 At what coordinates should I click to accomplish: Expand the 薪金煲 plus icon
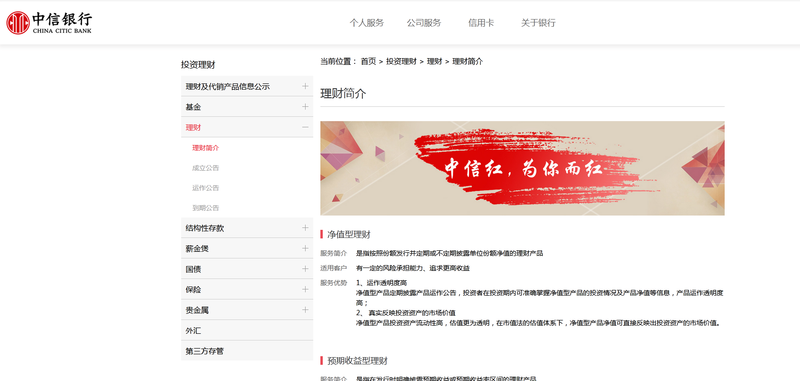[305, 248]
